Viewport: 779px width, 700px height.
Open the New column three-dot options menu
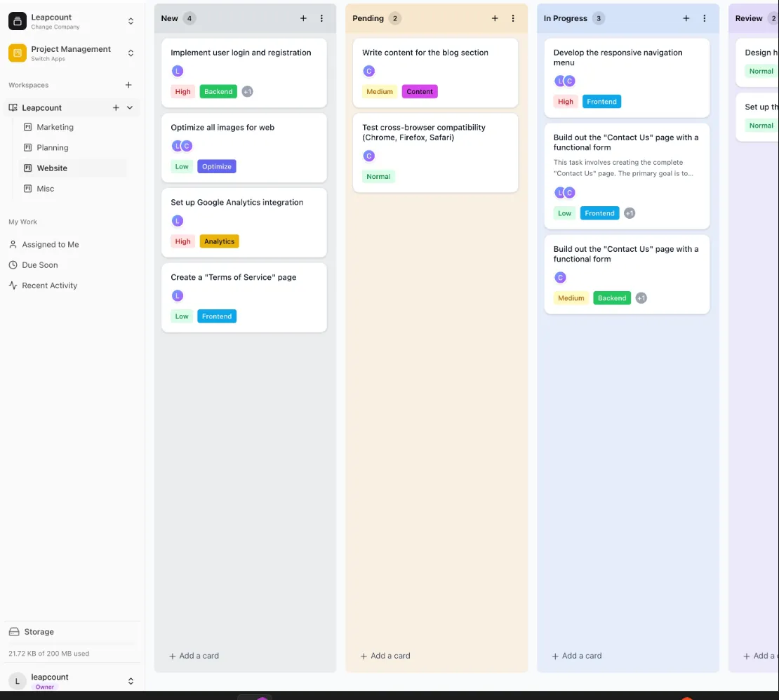[321, 19]
